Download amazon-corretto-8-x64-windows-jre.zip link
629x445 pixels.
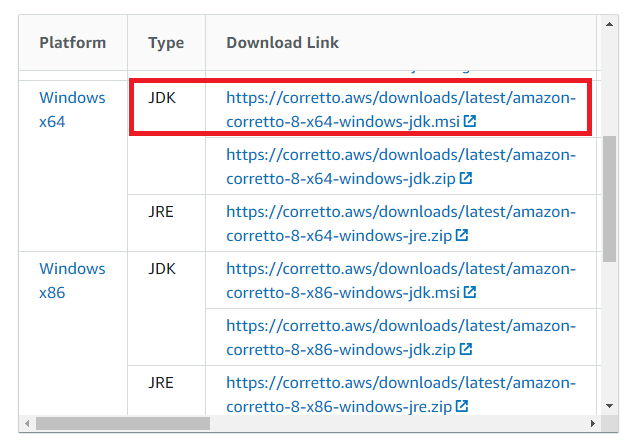pos(401,224)
